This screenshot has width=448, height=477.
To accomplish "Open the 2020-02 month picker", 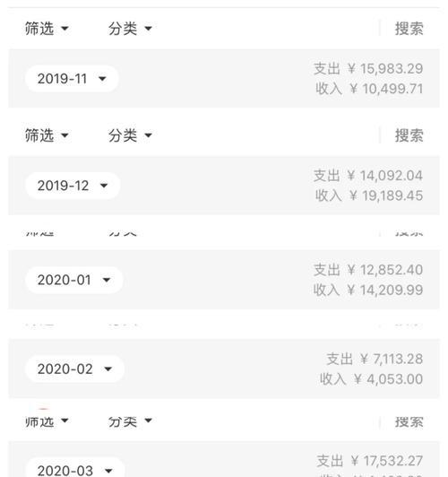I will click(74, 369).
